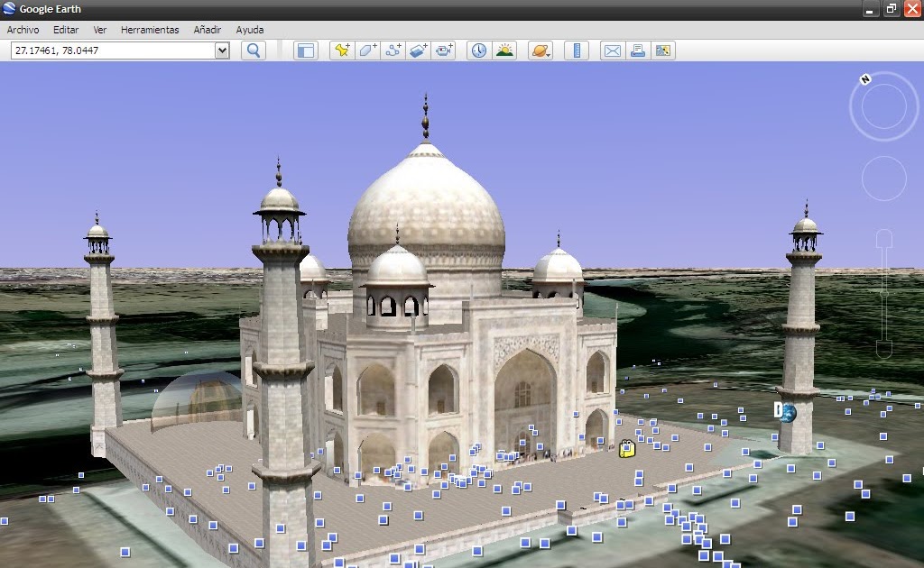Open the Ayuda menu

coord(250,30)
